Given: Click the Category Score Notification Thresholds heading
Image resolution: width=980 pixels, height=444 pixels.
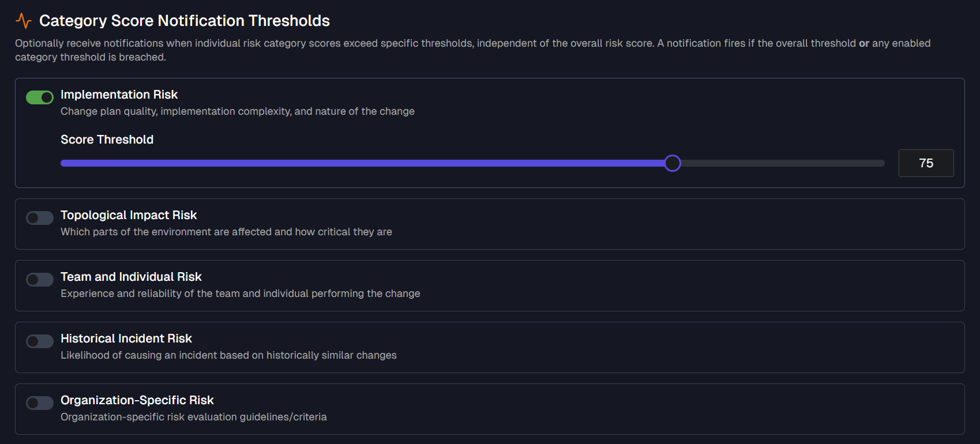Looking at the screenshot, I should (x=184, y=20).
